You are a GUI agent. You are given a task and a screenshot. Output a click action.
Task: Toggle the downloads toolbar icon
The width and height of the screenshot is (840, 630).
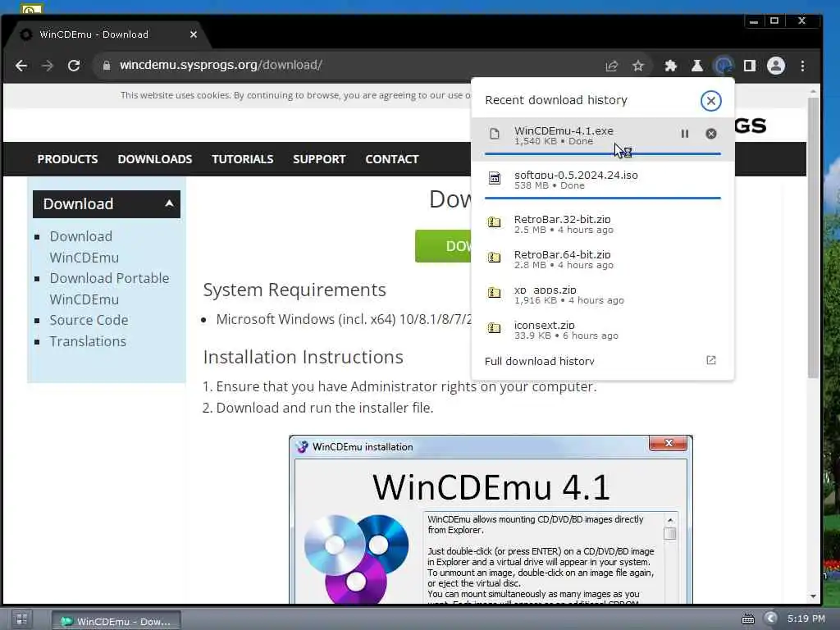pyautogui.click(x=724, y=66)
